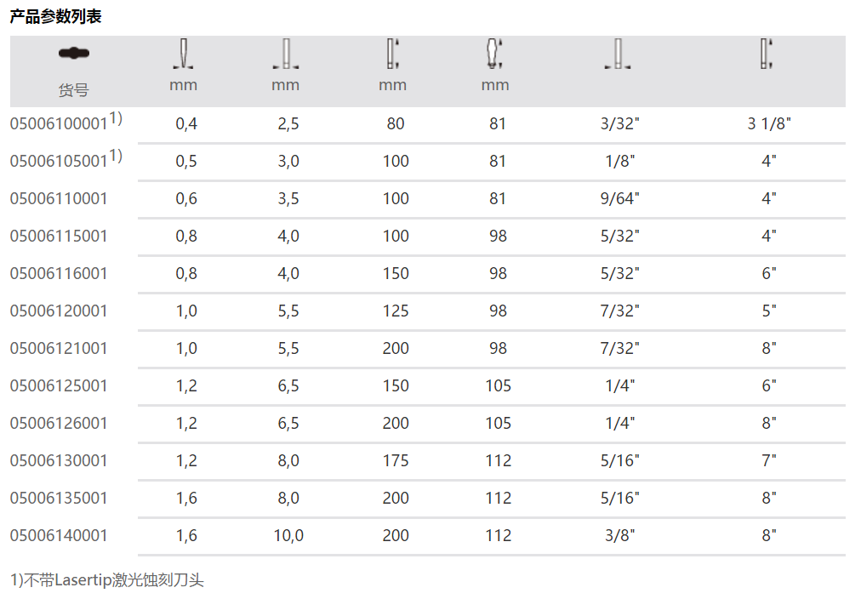The height and width of the screenshot is (616, 861).
Task: Click the 10,0 blade width cell
Action: [288, 536]
